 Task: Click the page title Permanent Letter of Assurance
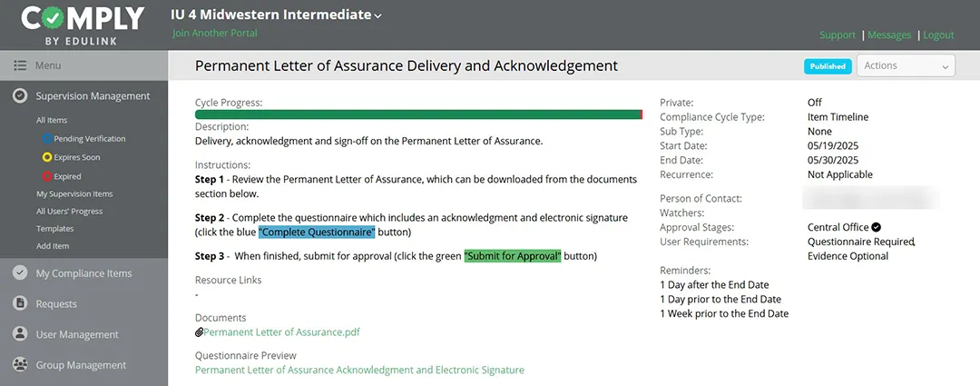tap(407, 65)
